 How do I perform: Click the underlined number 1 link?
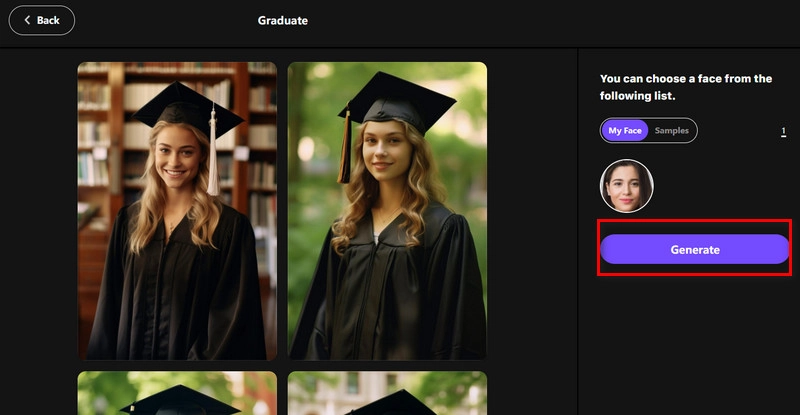tap(783, 132)
